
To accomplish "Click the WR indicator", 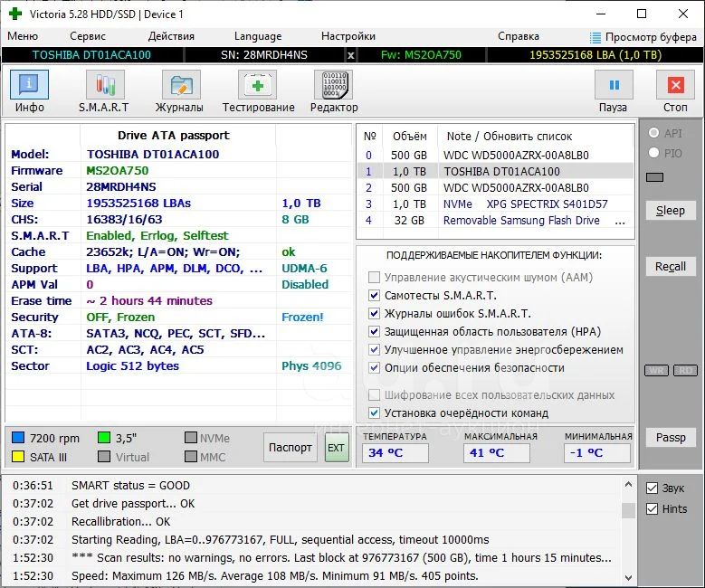I will click(656, 370).
